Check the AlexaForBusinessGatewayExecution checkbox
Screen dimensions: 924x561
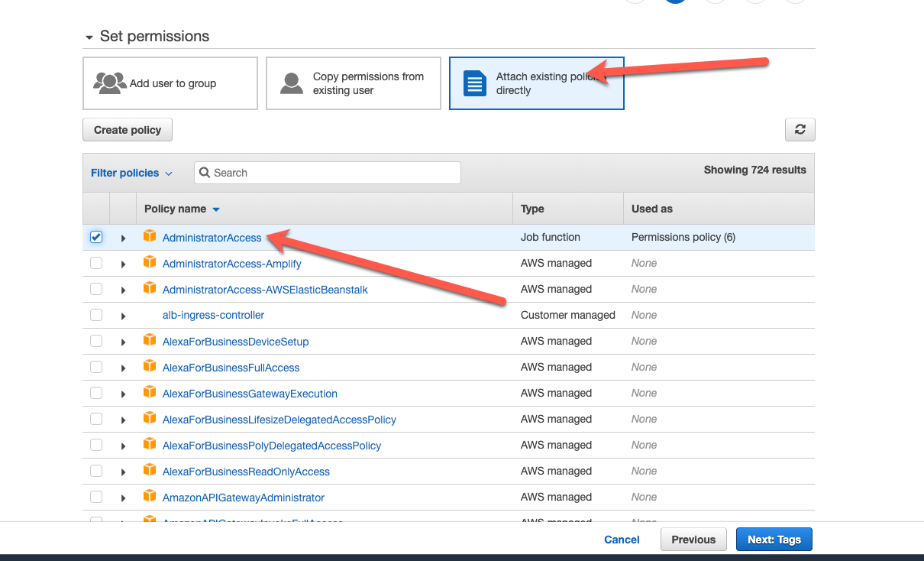(x=96, y=393)
